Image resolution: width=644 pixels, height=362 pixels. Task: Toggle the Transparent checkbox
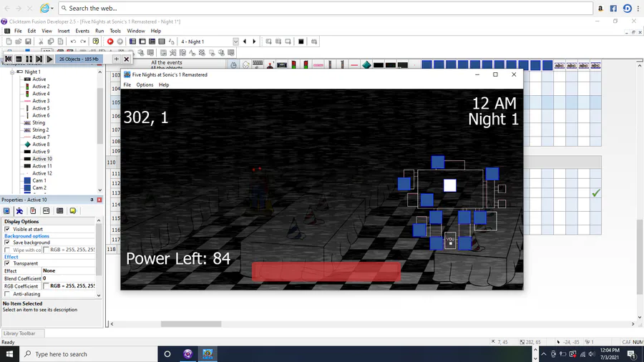(x=7, y=263)
